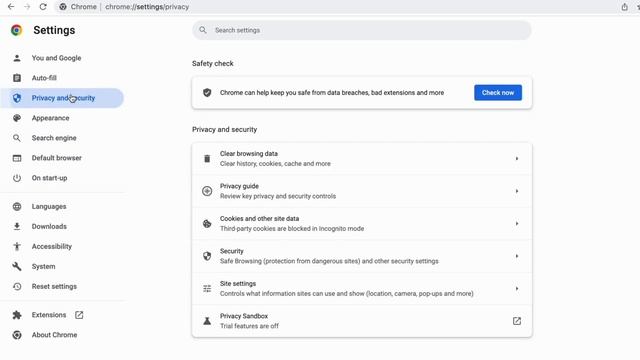640x360 pixels.
Task: Click the globe icon for Languages
Action: (x=17, y=207)
